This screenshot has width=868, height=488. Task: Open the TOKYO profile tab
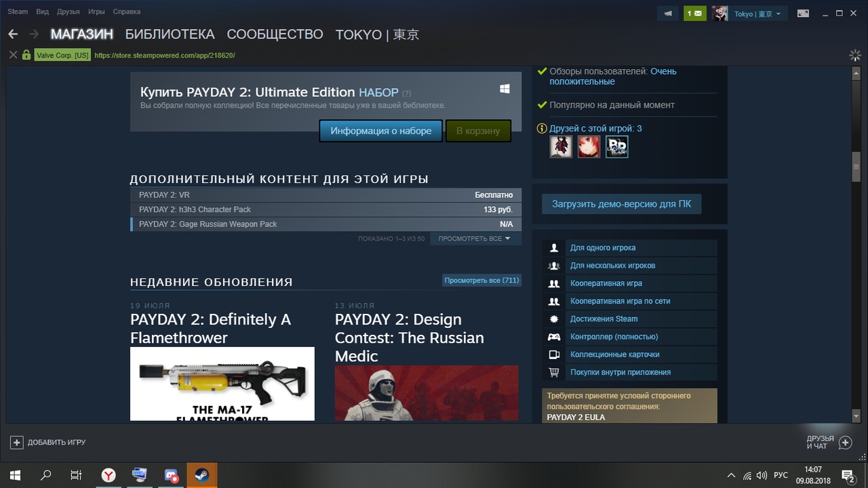tap(377, 35)
